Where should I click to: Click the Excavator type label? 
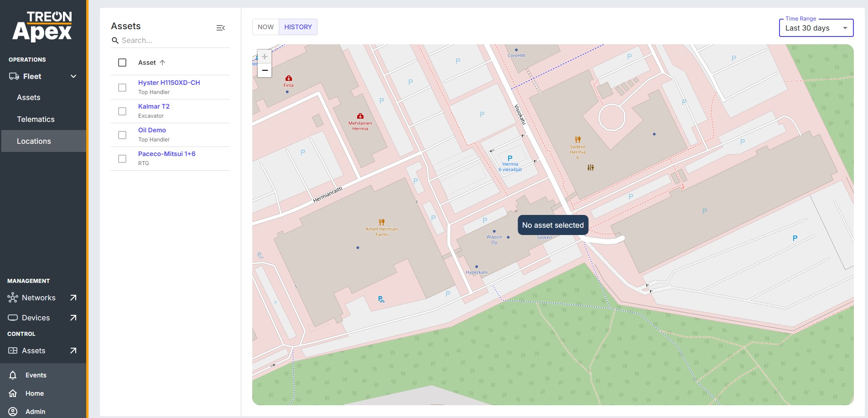(x=151, y=116)
